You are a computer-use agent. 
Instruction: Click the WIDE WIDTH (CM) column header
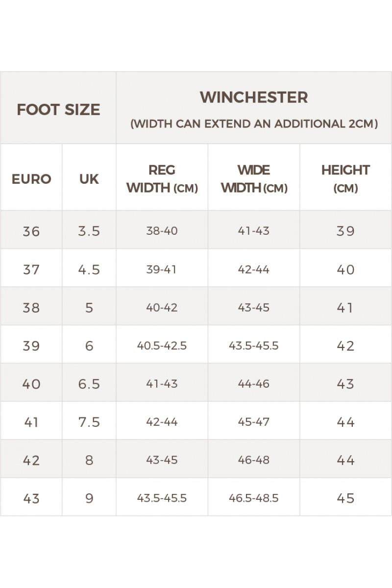[x=254, y=179]
